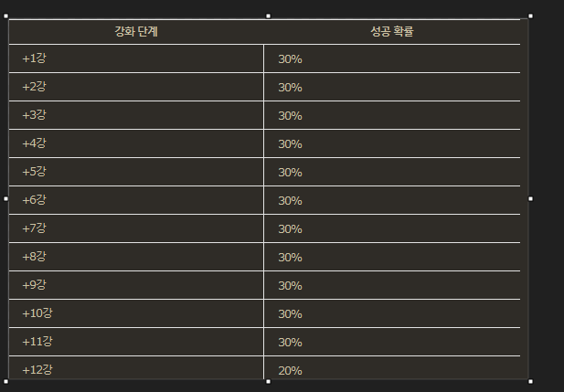Select the +6강 cell

[x=35, y=200]
